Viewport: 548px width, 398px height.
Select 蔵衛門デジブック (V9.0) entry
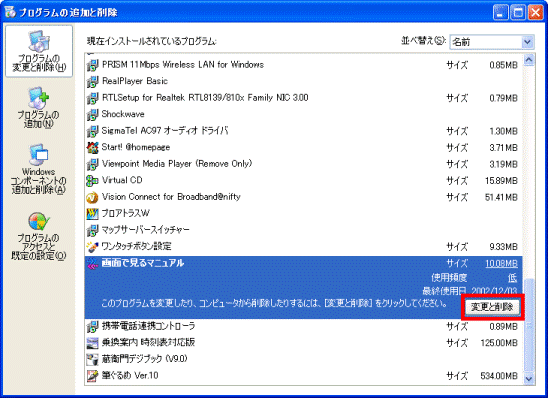pos(304,359)
